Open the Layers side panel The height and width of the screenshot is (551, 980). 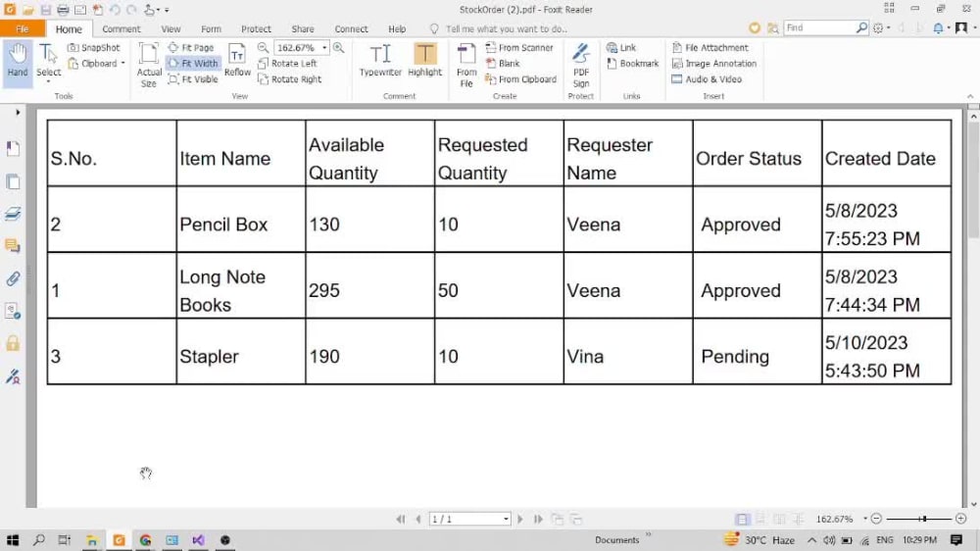click(x=13, y=214)
